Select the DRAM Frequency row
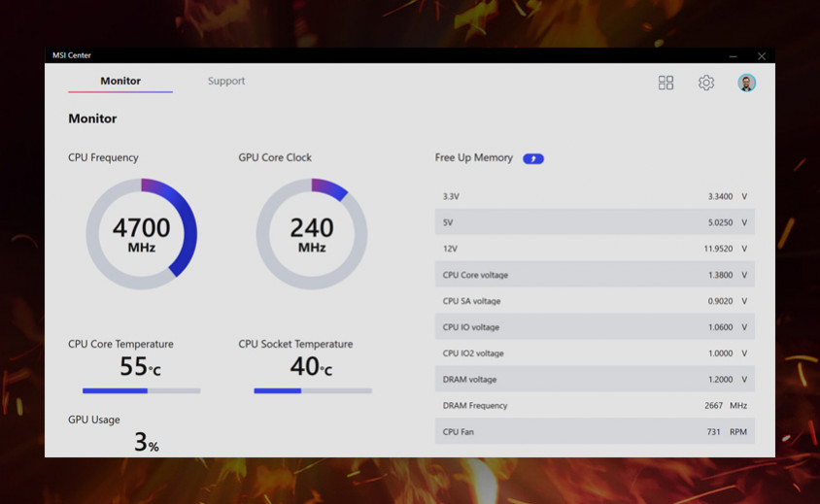This screenshot has width=820, height=504. tap(595, 406)
